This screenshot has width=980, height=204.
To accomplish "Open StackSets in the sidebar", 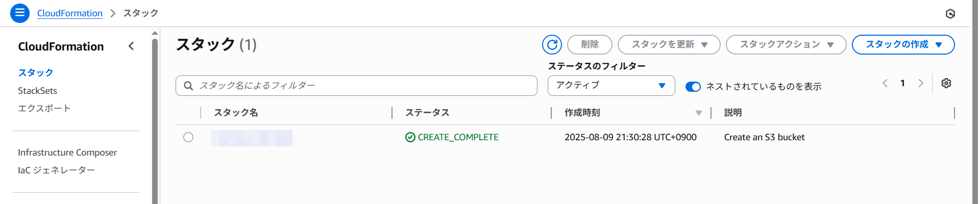I will [37, 91].
